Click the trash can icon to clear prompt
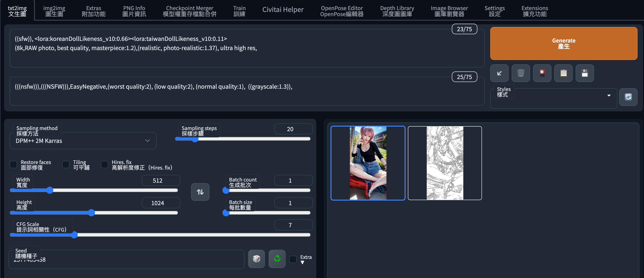644x278 pixels. click(520, 73)
